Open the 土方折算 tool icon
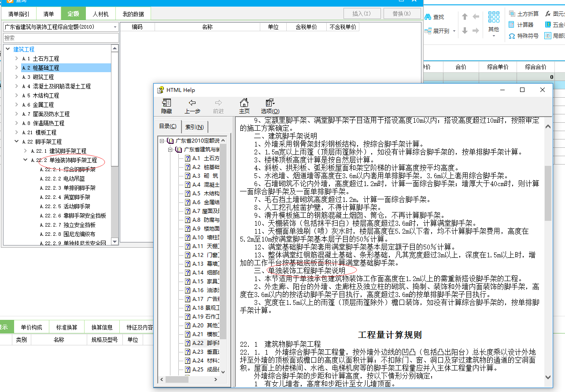Screen dimensions: 565x392 pos(512,14)
